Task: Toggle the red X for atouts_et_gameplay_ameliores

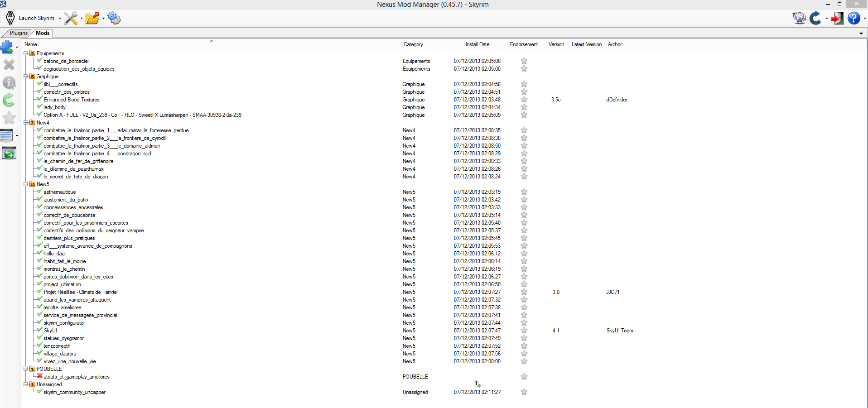Action: [x=40, y=376]
